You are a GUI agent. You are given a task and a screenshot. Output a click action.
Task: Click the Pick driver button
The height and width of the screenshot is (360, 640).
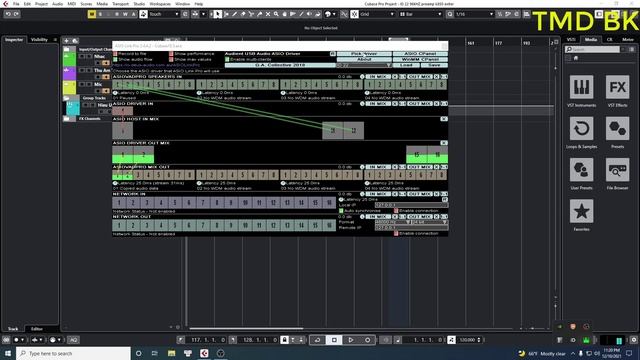pyautogui.click(x=364, y=54)
